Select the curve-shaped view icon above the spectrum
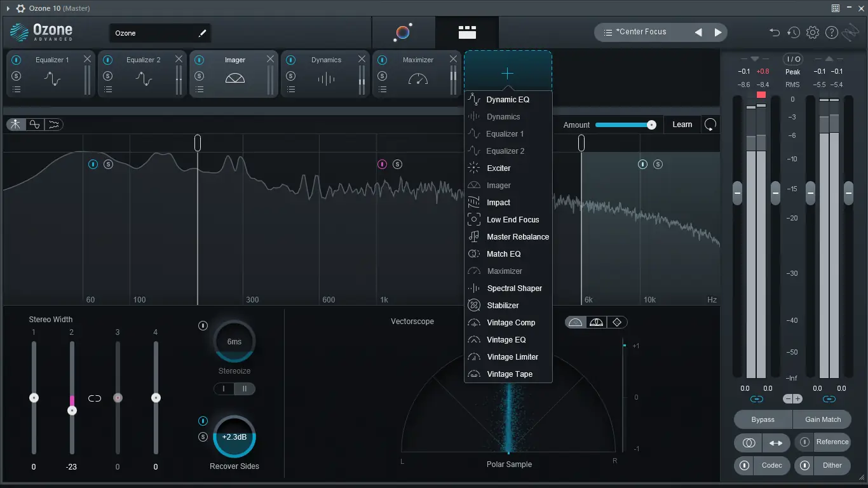Image resolution: width=868 pixels, height=488 pixels. (35, 125)
